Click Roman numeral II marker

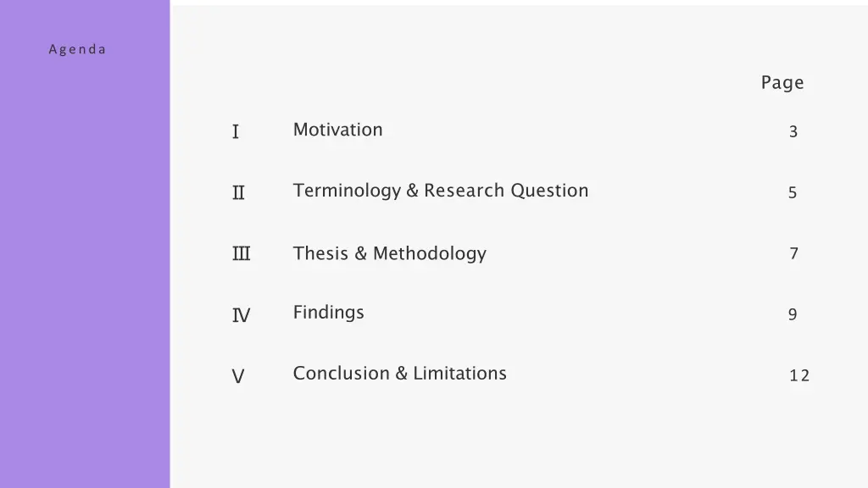[238, 192]
